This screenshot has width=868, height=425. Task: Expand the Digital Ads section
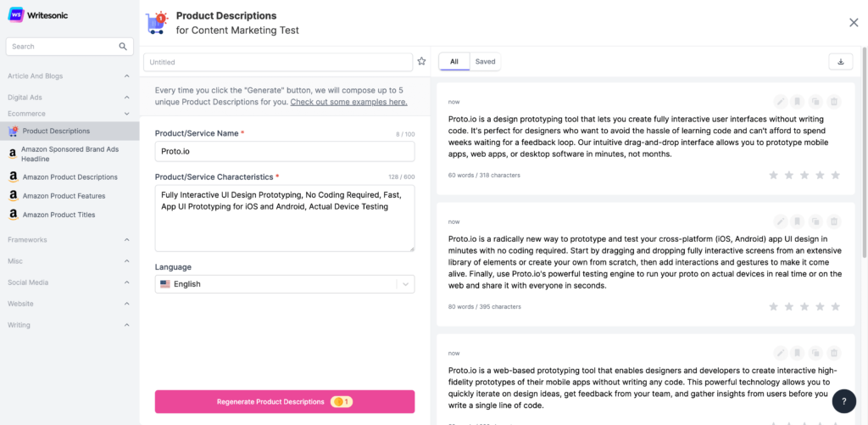point(70,97)
